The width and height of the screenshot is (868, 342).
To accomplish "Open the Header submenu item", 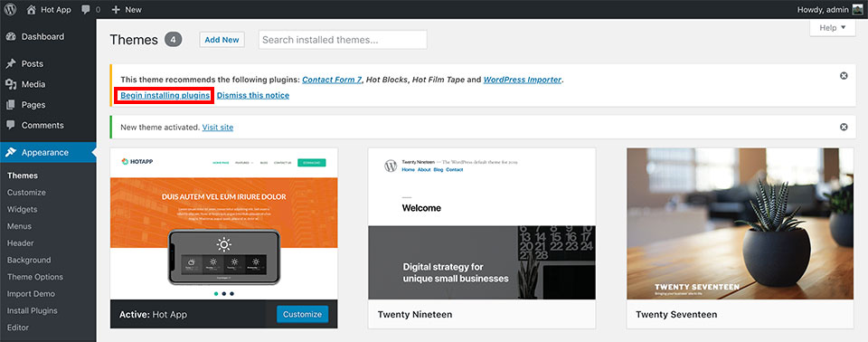I will click(x=21, y=242).
